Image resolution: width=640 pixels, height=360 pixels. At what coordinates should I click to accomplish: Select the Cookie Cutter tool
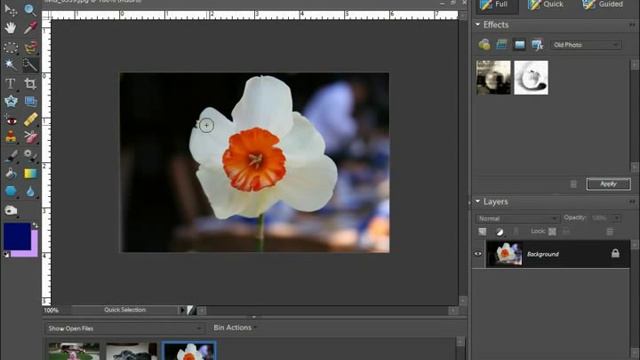pyautogui.click(x=11, y=101)
